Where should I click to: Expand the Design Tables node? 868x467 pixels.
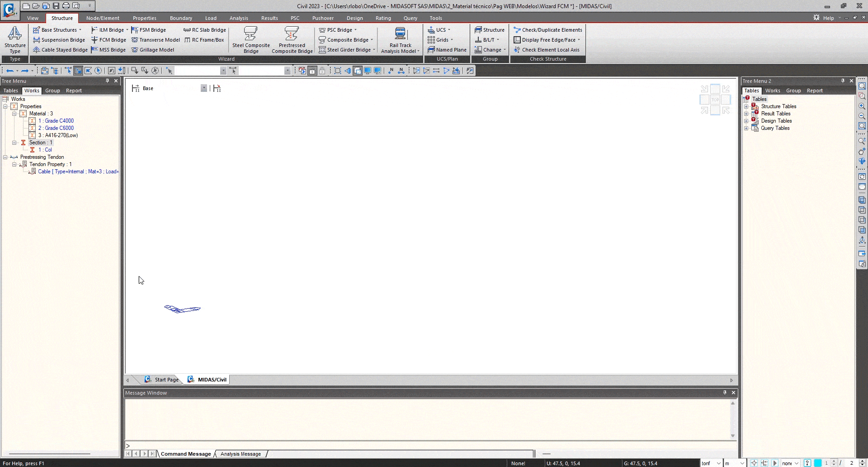pos(746,121)
